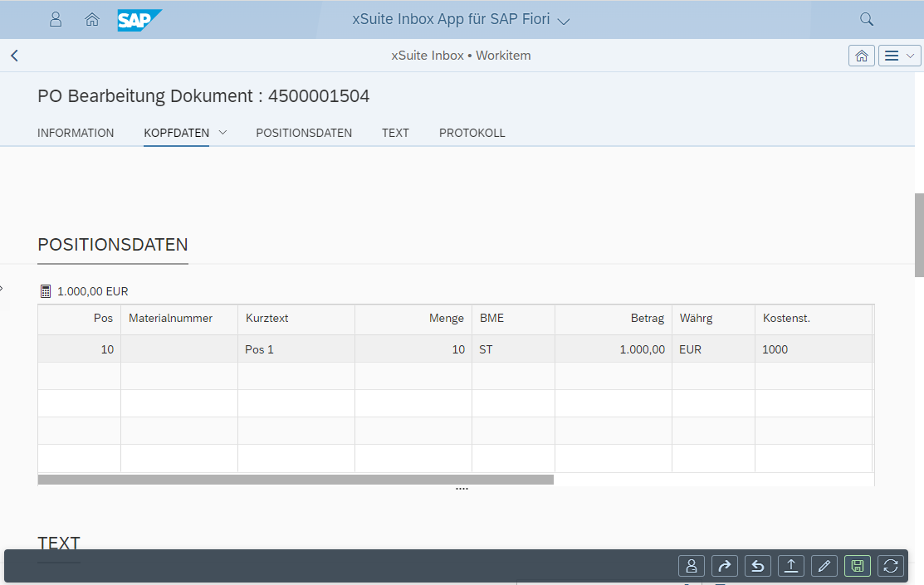Viewport: 924px width, 585px height.
Task: Select the POSITIONSDATEN tab link
Action: coord(304,133)
